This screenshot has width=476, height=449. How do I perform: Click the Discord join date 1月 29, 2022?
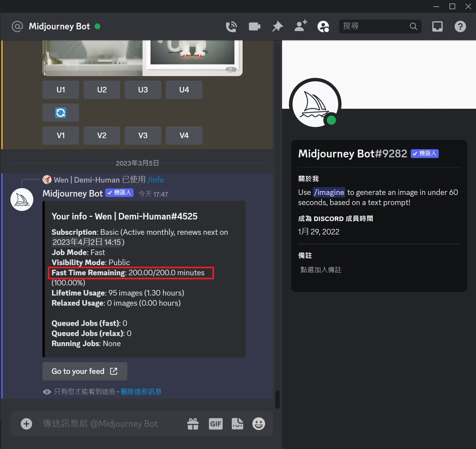(319, 232)
